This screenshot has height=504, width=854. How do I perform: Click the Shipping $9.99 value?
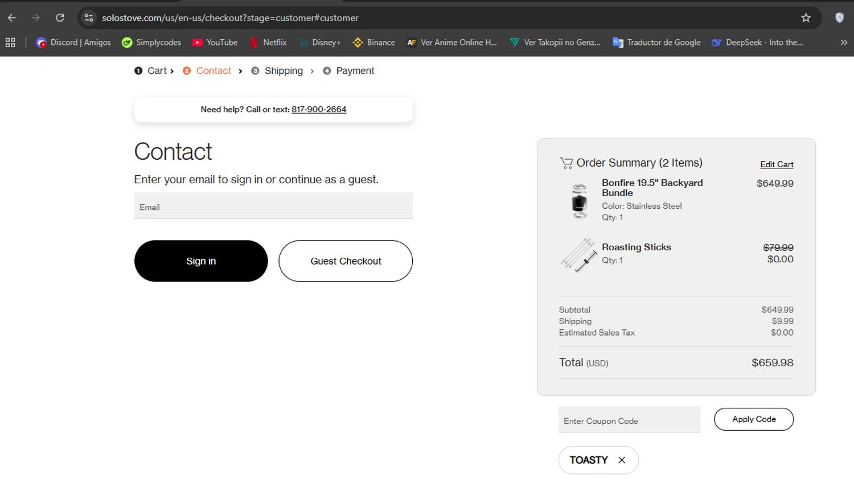(782, 321)
